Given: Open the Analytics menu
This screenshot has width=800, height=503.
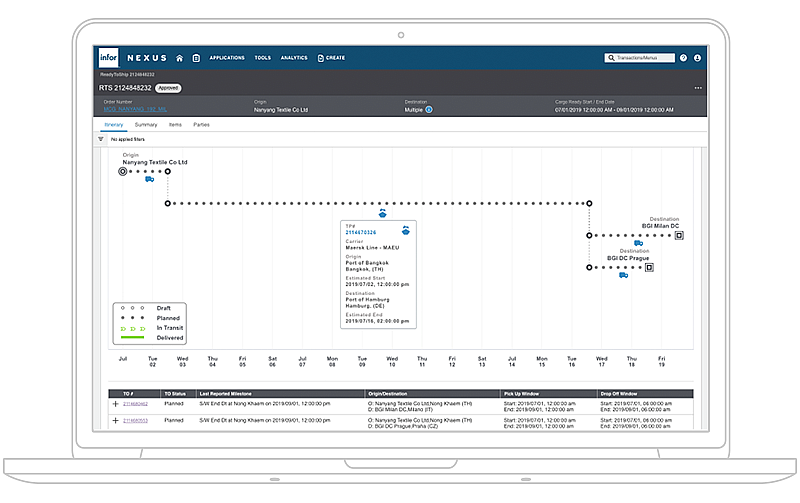Looking at the screenshot, I should pyautogui.click(x=294, y=58).
